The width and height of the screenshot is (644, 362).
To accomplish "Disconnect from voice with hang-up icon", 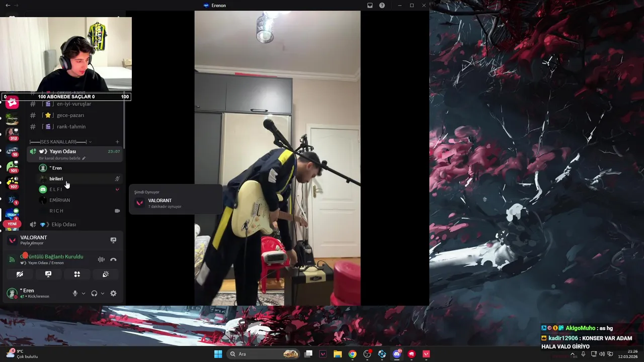I will click(113, 259).
